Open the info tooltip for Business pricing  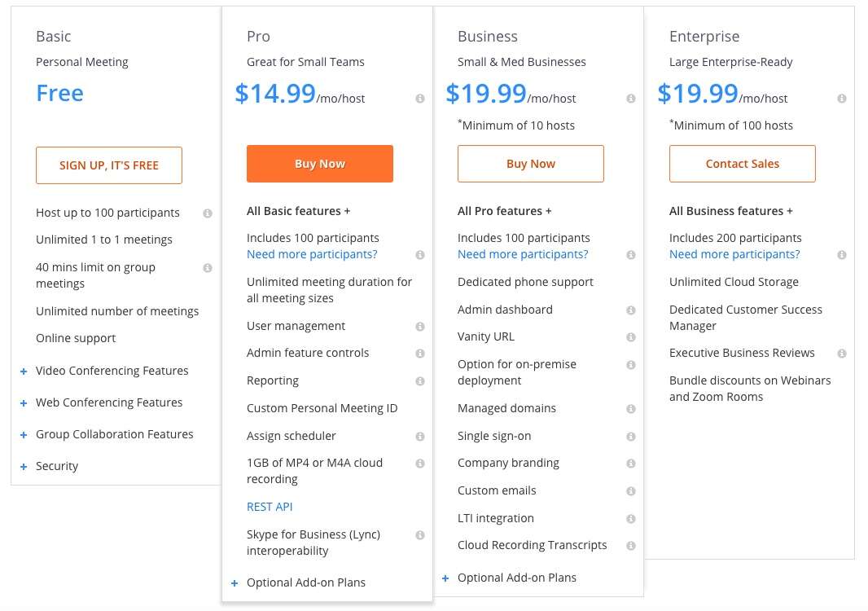click(631, 99)
